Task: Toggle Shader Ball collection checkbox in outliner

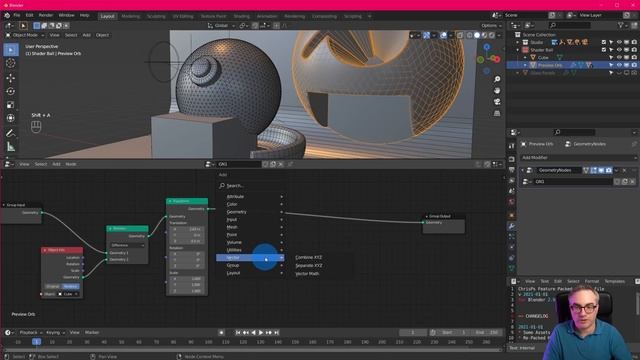Action: [604, 50]
